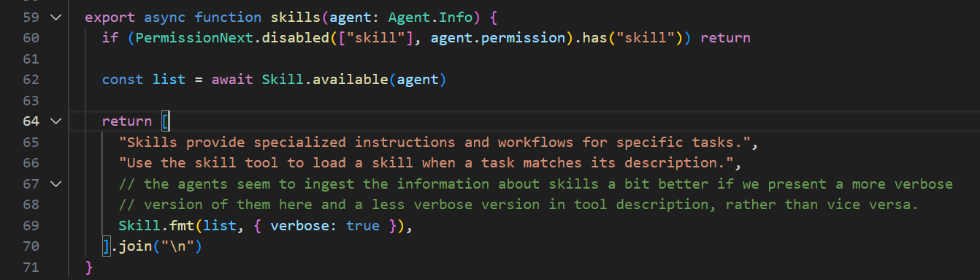The height and width of the screenshot is (280, 980).
Task: Click the closing brace on line 71
Action: pos(89,268)
